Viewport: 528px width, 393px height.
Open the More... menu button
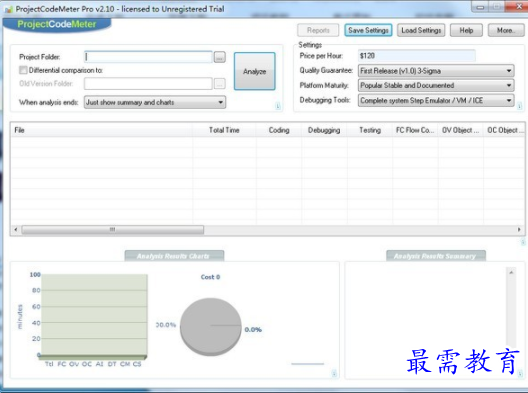tap(506, 30)
